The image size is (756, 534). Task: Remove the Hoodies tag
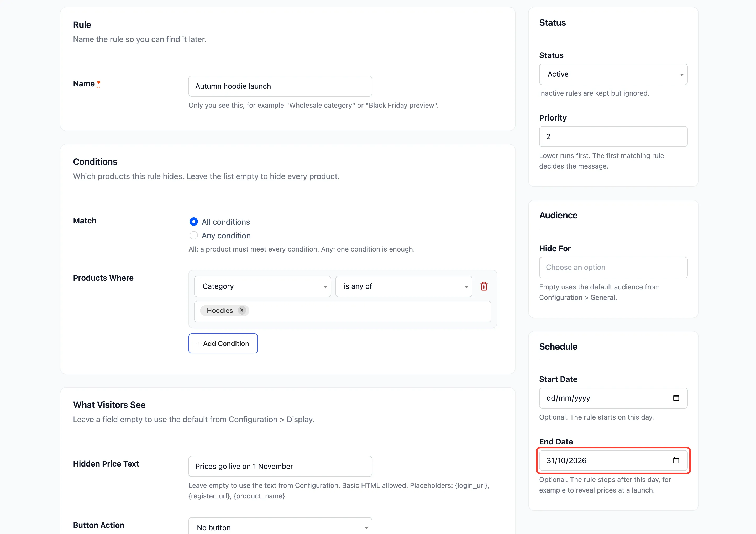[x=242, y=311]
